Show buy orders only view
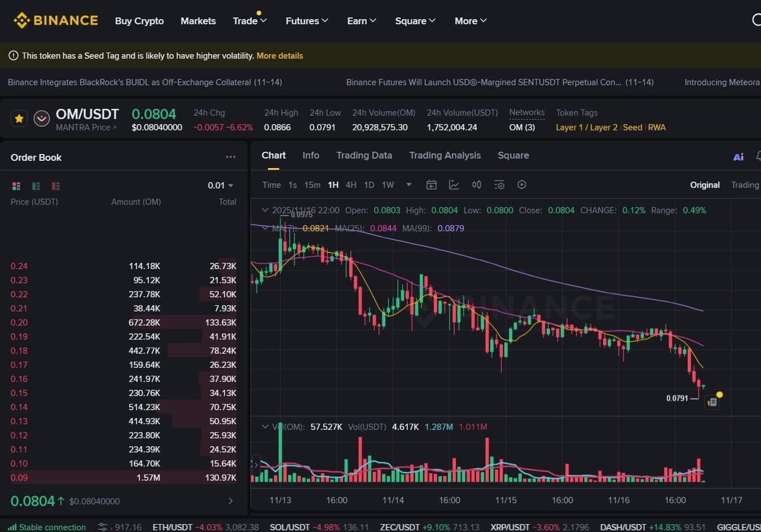 tap(36, 186)
